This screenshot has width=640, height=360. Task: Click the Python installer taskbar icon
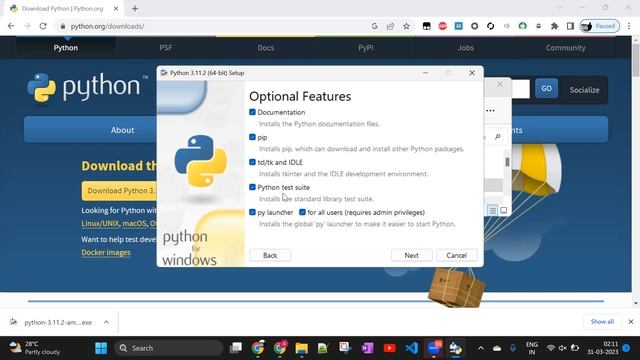tap(456, 348)
